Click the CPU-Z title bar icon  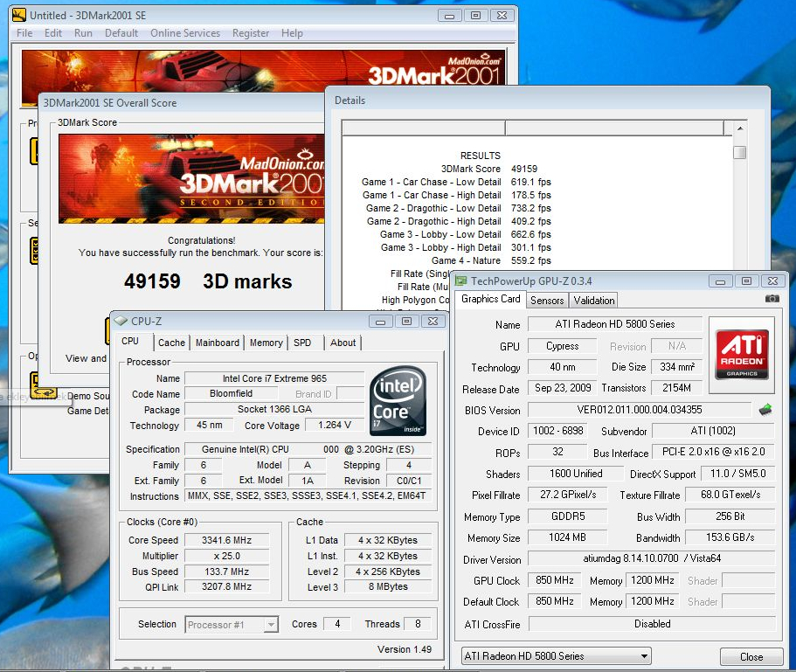click(x=121, y=321)
